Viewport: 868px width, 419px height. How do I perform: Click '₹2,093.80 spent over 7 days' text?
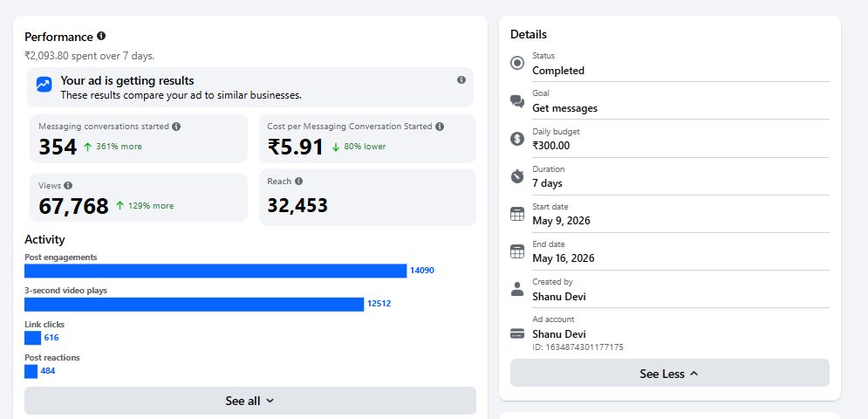pos(90,55)
